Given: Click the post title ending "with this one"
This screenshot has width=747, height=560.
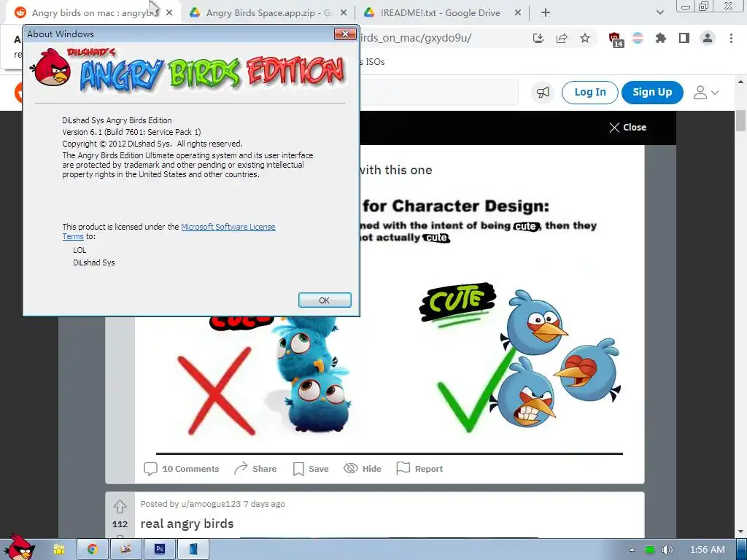Looking at the screenshot, I should [396, 170].
